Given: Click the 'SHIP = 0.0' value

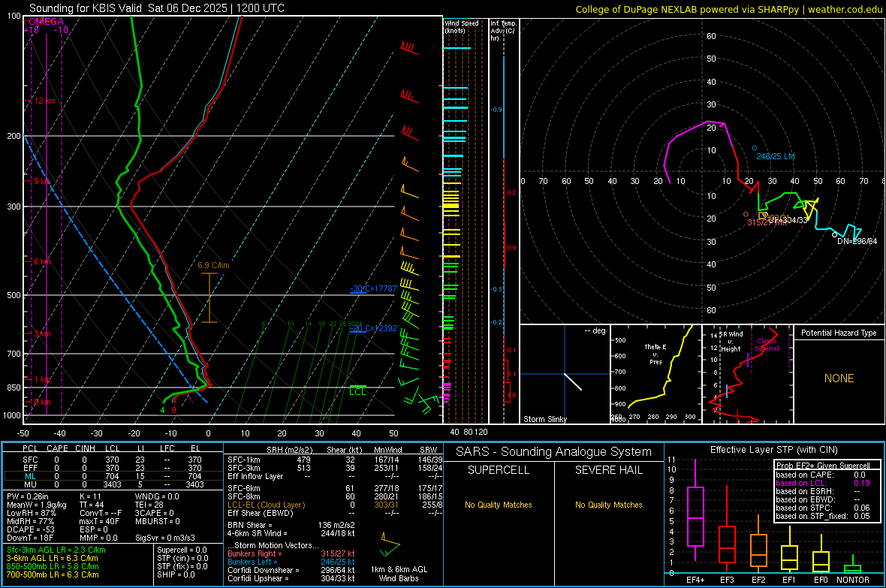Looking at the screenshot, I should coord(176,574).
